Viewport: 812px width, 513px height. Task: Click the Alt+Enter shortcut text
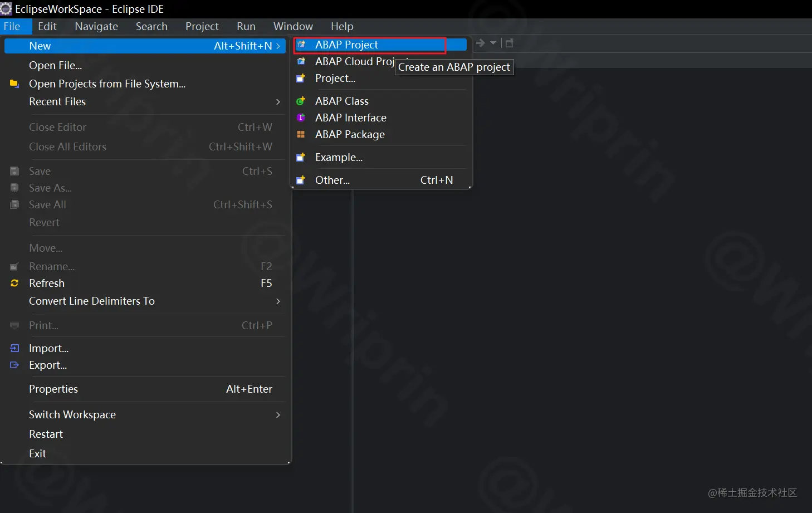click(x=249, y=389)
